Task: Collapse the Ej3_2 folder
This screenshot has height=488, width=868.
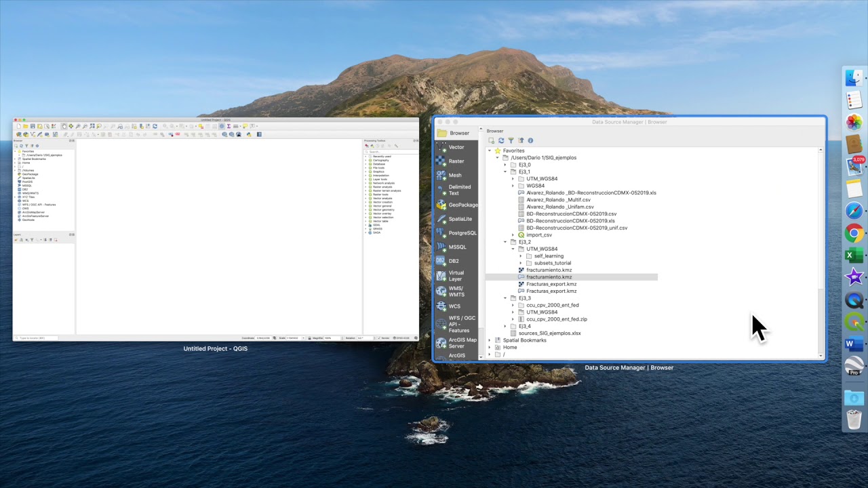Action: pyautogui.click(x=505, y=242)
